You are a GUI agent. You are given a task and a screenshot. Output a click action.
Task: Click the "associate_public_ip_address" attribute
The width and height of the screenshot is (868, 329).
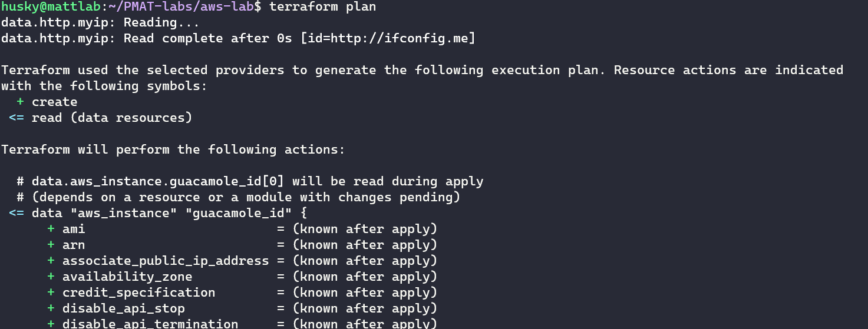pos(166,261)
